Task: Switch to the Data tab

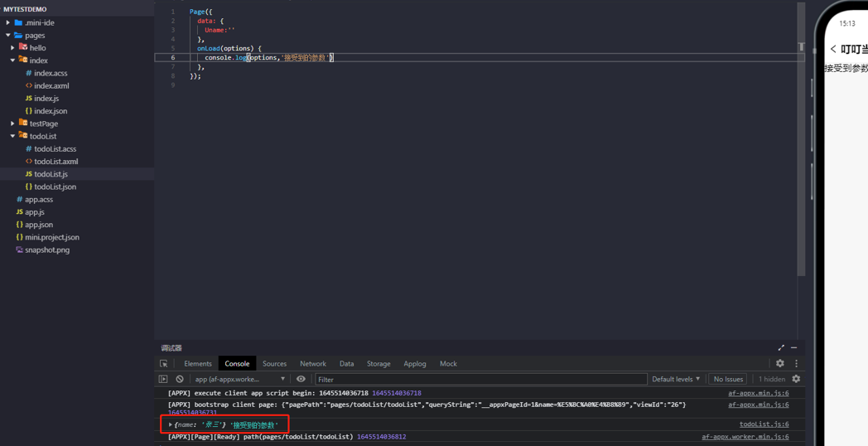Action: [x=346, y=363]
